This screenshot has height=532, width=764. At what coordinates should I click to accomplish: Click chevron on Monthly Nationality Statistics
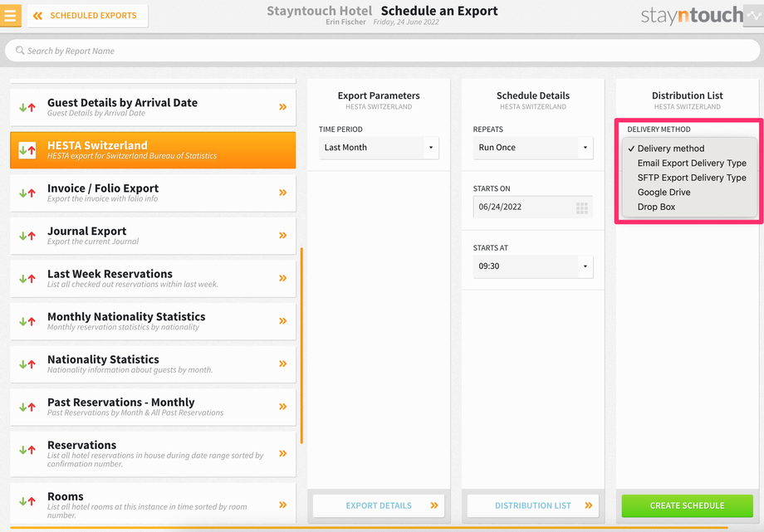pos(282,321)
